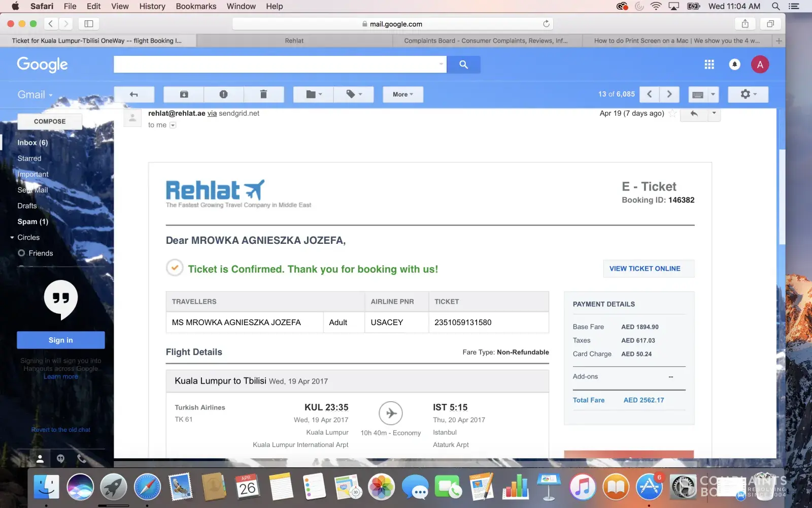Show all Safari tabs overview
The image size is (812, 508).
click(x=770, y=23)
